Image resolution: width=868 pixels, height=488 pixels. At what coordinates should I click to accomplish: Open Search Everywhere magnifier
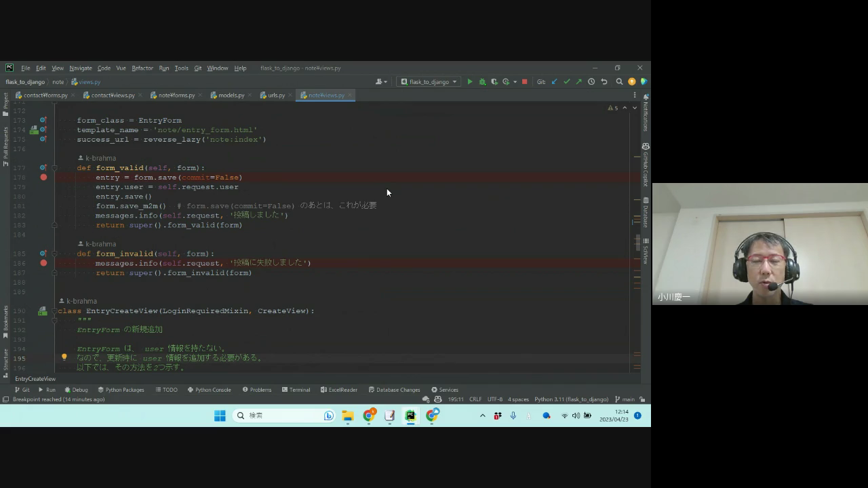(x=619, y=81)
